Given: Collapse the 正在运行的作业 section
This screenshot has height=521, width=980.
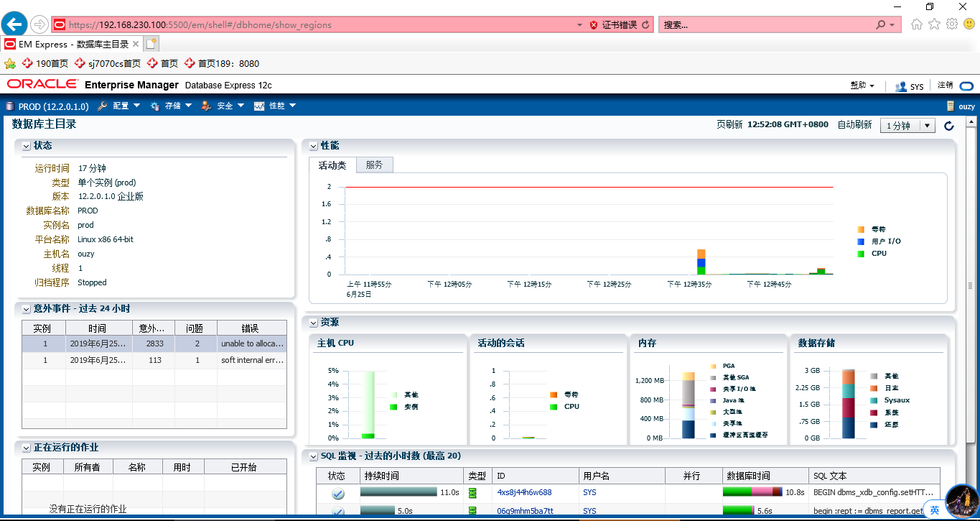Looking at the screenshot, I should 27,448.
